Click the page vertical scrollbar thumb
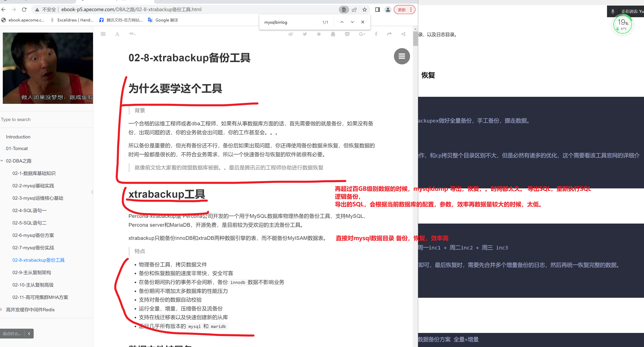644x347 pixels. (415, 39)
